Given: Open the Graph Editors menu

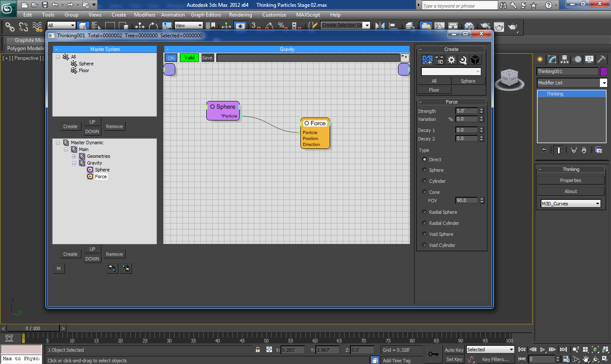Looking at the screenshot, I should point(206,15).
